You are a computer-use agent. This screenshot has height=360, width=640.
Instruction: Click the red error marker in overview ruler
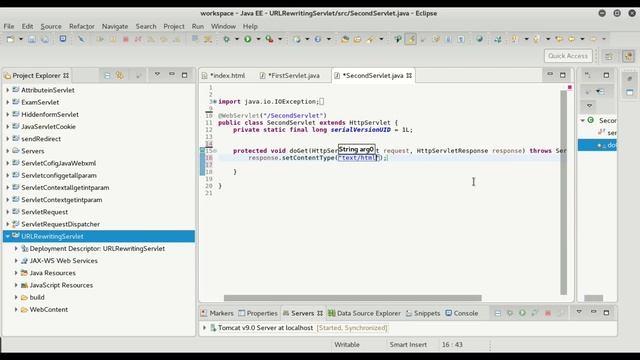pos(569,87)
